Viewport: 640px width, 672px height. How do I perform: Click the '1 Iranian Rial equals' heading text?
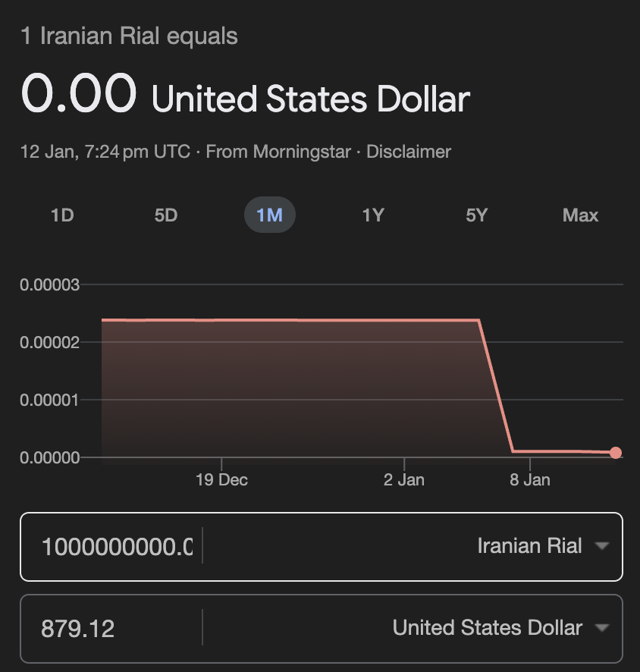[129, 36]
